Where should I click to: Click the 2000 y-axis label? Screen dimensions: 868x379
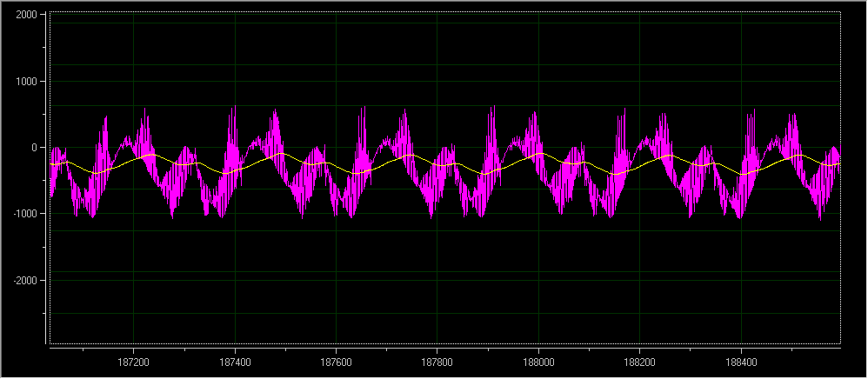click(x=24, y=16)
